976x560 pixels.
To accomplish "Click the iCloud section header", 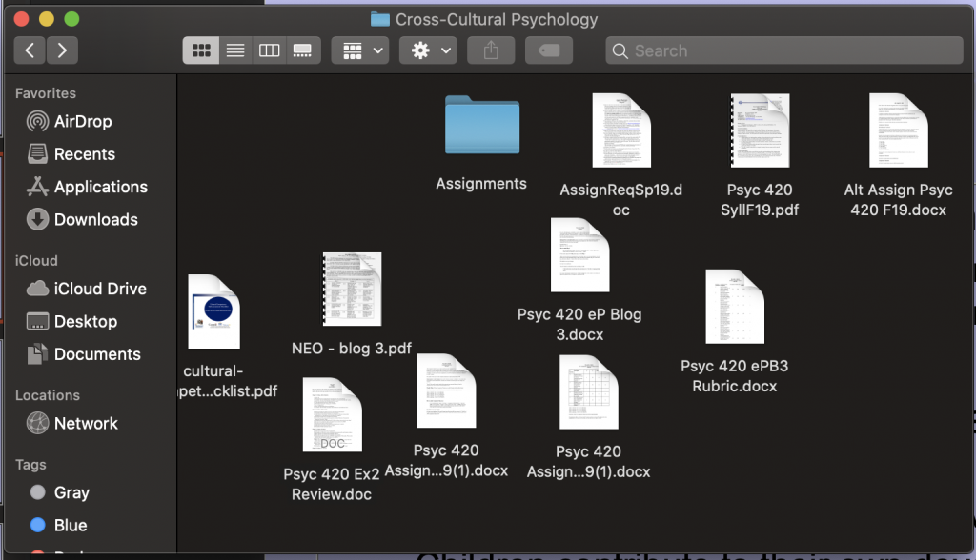I will tap(36, 261).
